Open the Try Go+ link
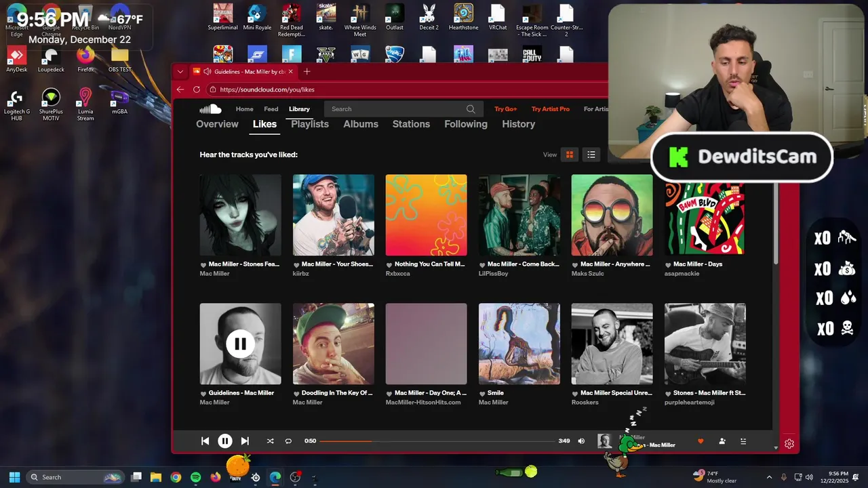Image resolution: width=868 pixels, height=488 pixels. coord(506,109)
